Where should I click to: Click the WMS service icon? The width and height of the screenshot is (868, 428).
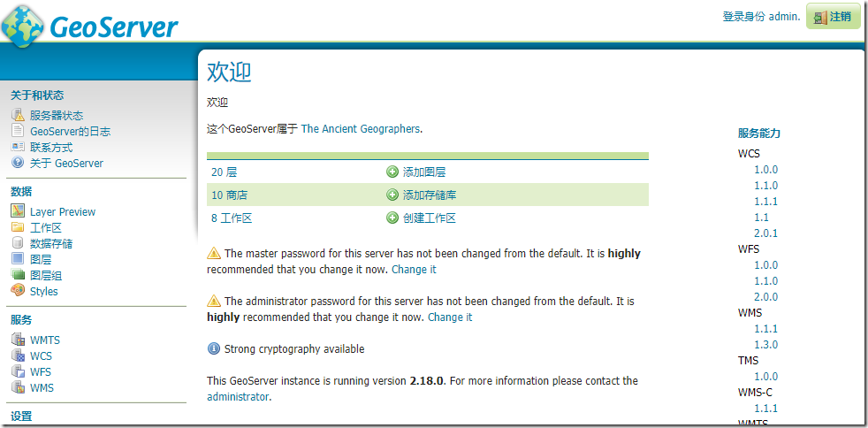19,387
